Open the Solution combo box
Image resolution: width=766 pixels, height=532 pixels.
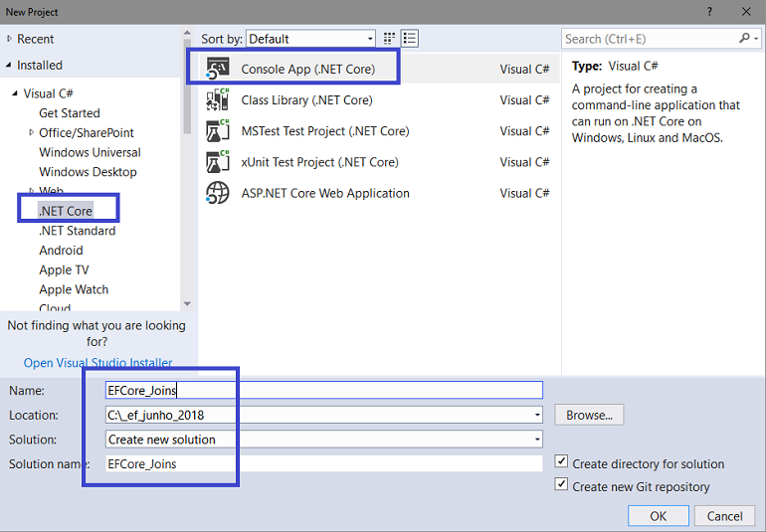324,440
